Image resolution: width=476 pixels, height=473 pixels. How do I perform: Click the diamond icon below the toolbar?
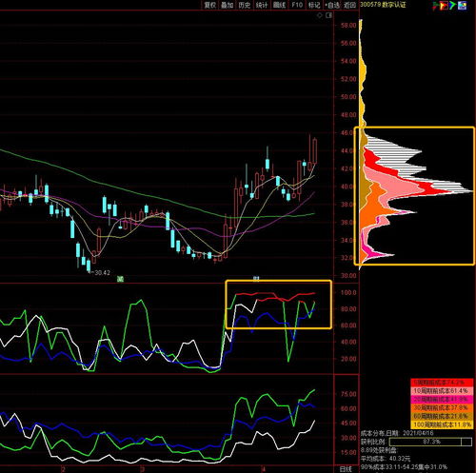click(319, 15)
